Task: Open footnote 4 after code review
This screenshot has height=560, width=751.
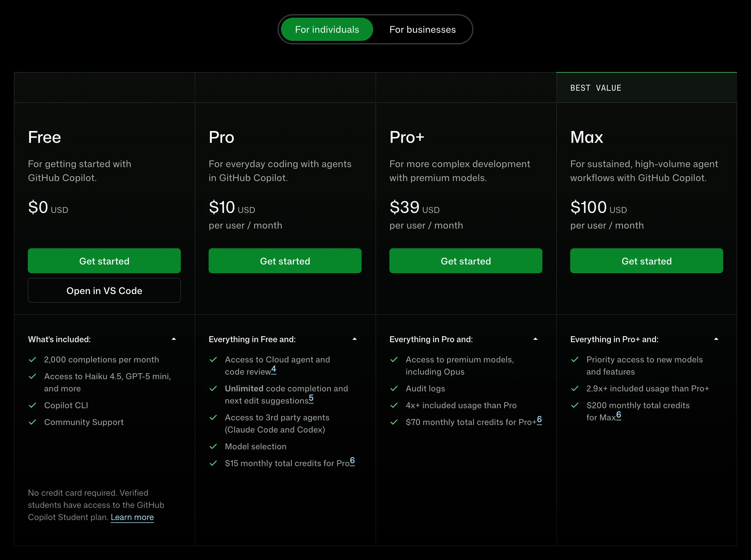Action: (x=273, y=369)
